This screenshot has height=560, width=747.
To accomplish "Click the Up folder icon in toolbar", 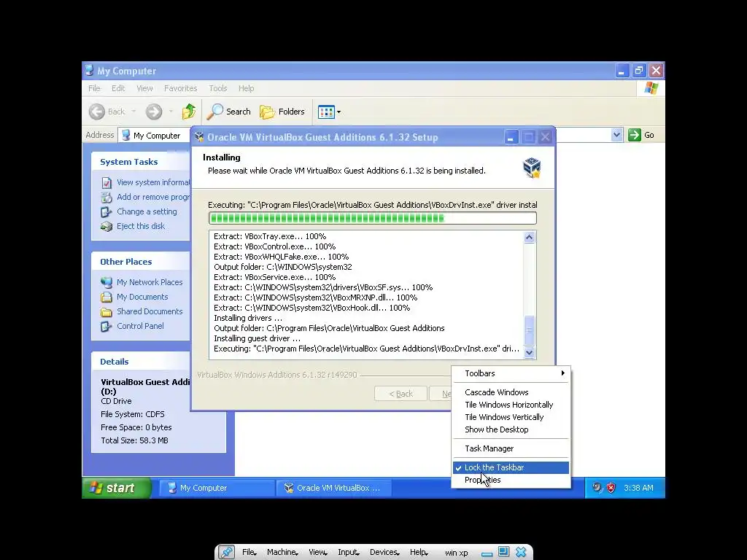I will (x=189, y=112).
